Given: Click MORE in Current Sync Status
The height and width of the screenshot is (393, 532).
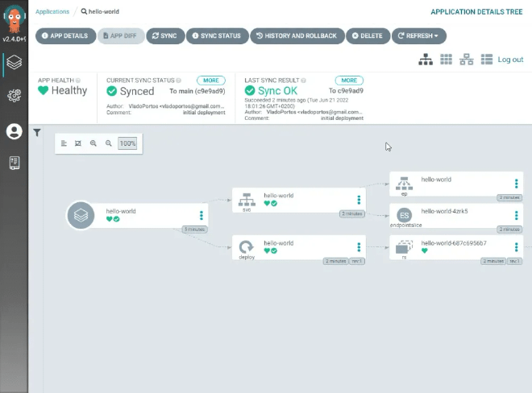Looking at the screenshot, I should [211, 81].
